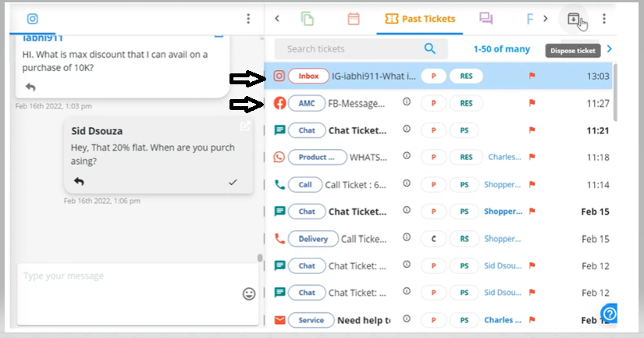Viewport: 644px width, 338px height.
Task: Click the Dispose ticket icon
Action: click(x=575, y=19)
